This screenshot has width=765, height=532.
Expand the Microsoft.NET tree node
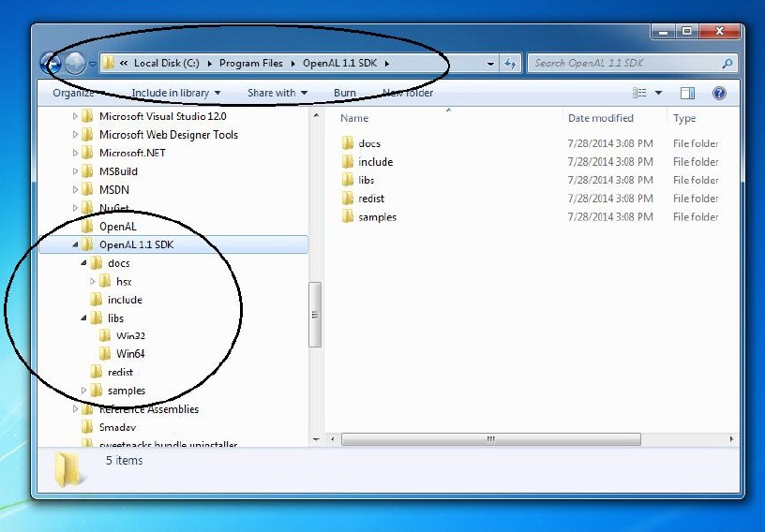(75, 153)
